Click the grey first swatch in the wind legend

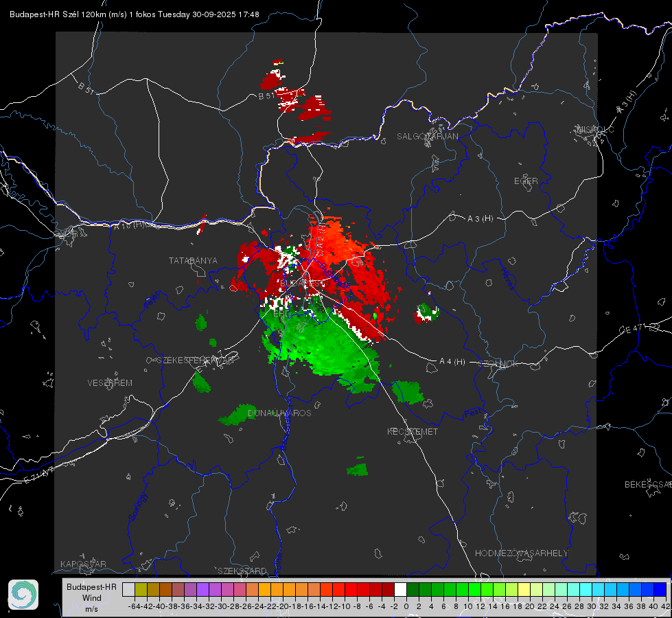point(128,589)
